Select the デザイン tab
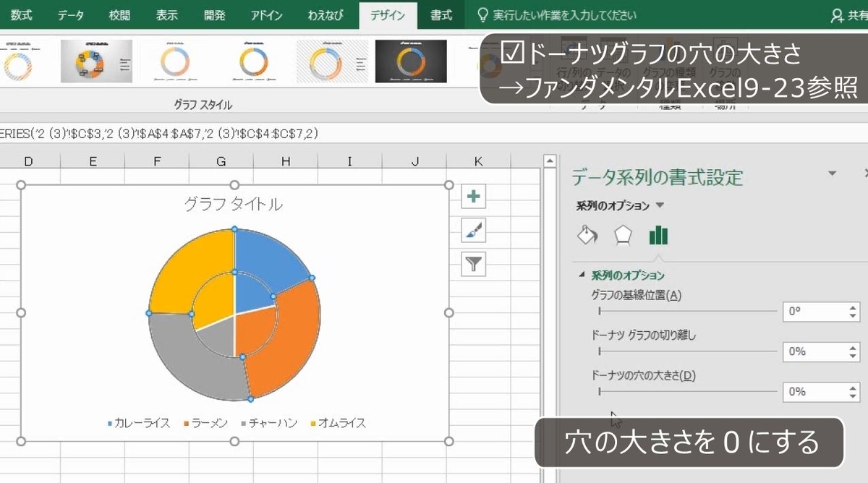Screen dimensions: 868x483 click(x=388, y=14)
